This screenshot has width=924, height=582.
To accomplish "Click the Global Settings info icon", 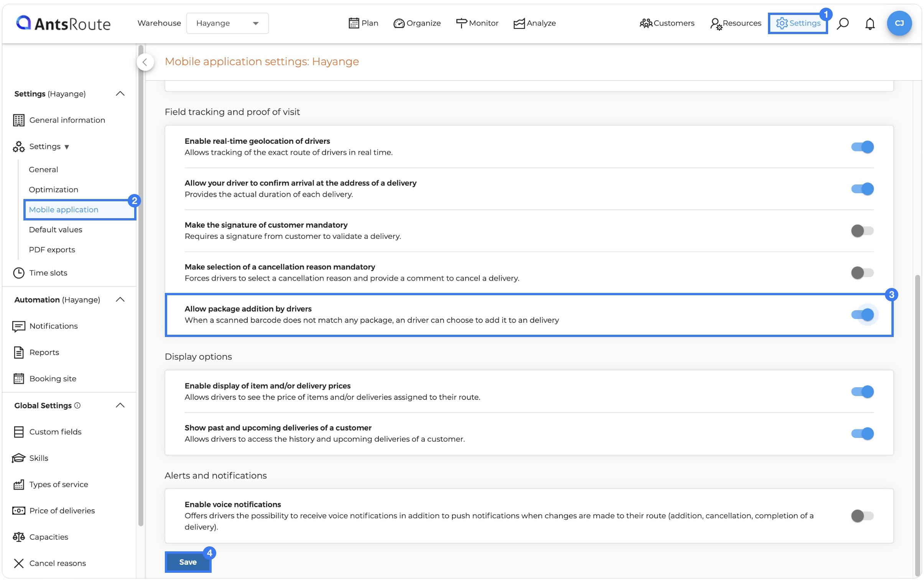I will tap(77, 406).
